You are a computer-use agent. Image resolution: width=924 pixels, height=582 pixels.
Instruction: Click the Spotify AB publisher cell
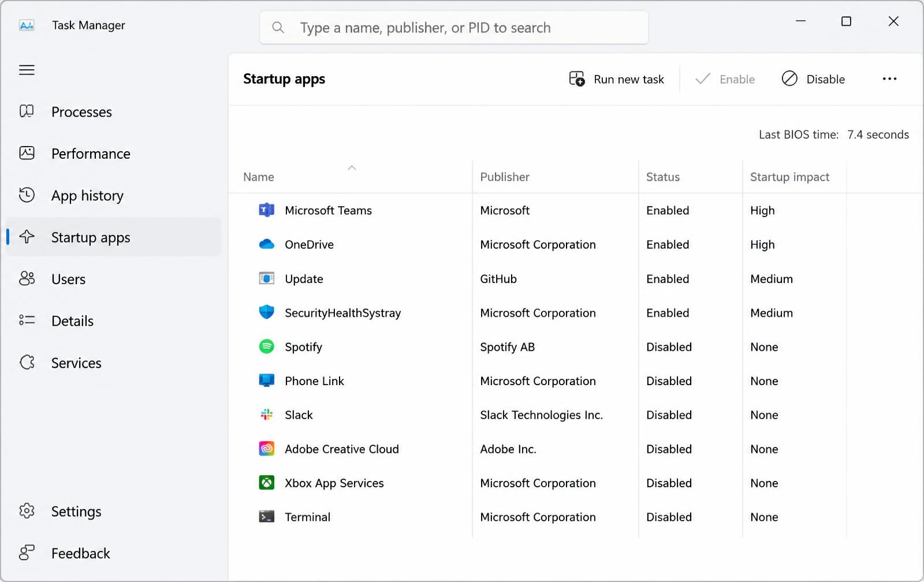(508, 347)
